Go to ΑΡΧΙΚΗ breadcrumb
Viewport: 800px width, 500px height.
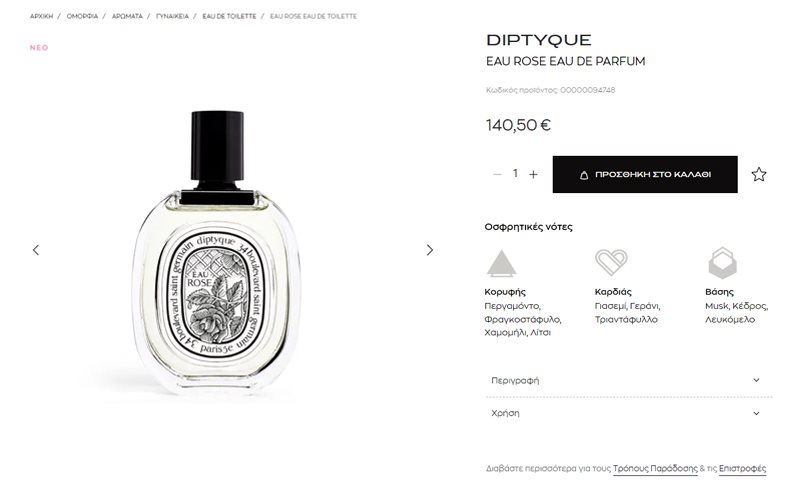point(41,16)
